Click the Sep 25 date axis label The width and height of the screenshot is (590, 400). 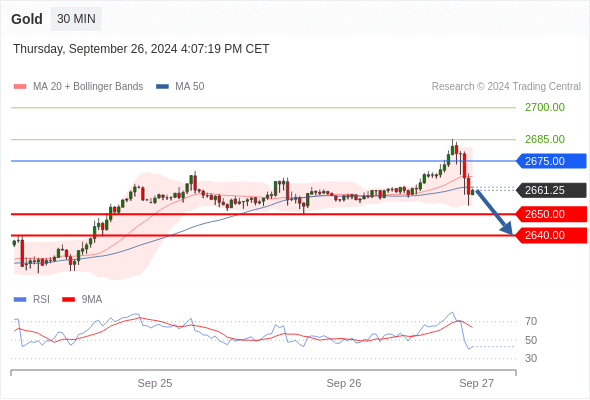[x=155, y=383]
